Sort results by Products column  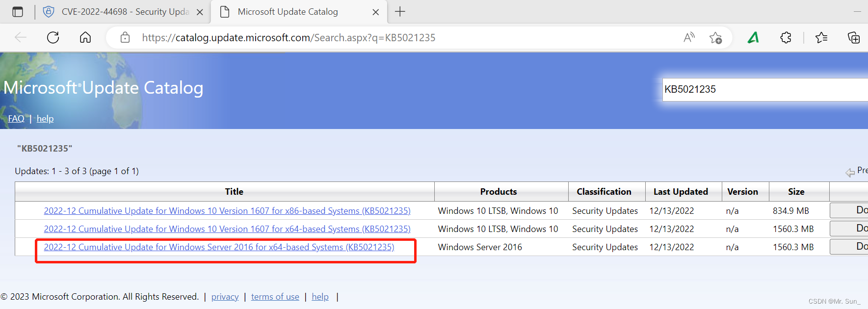(x=499, y=192)
